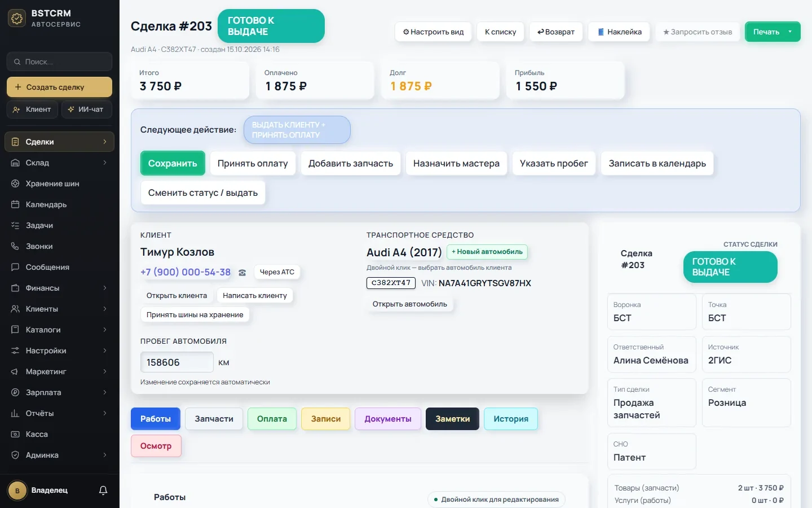Open notifications bell icon

[x=103, y=491]
